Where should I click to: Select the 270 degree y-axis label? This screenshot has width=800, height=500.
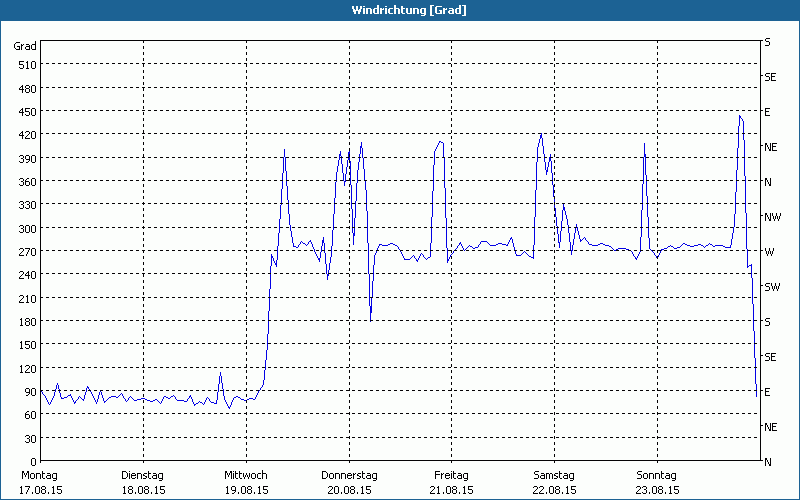(x=26, y=251)
